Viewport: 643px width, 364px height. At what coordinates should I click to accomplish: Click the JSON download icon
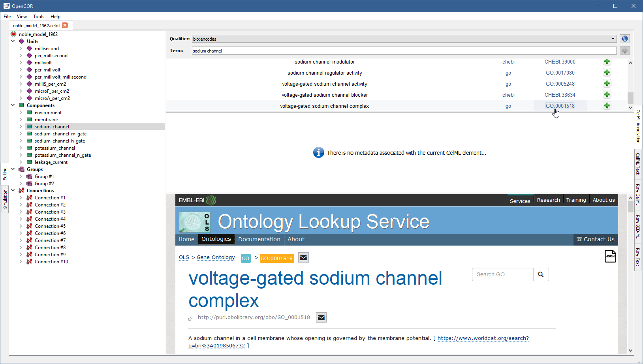point(610,256)
